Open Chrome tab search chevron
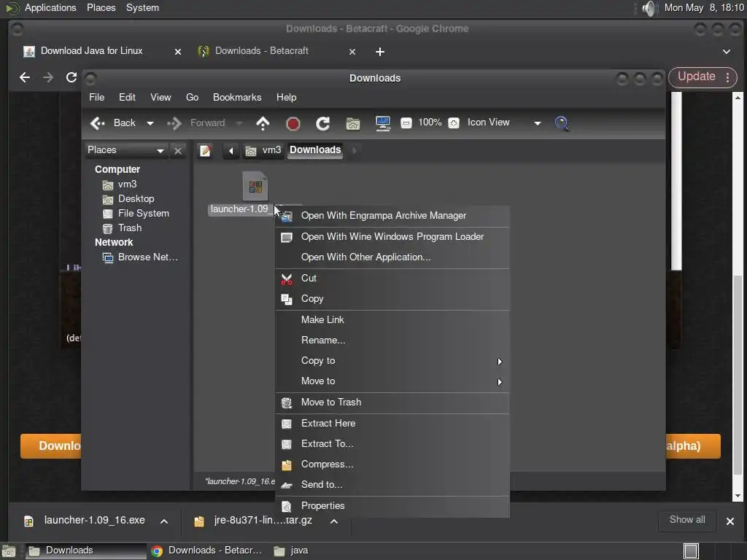 [x=727, y=52]
